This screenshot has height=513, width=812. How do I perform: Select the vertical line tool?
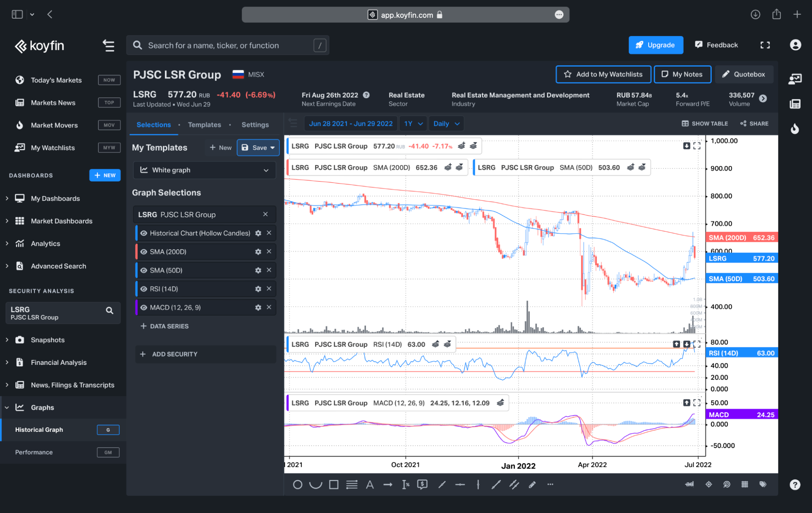(478, 485)
